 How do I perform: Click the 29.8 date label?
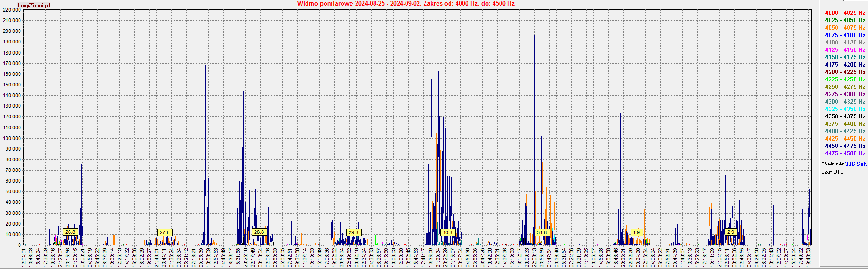[x=353, y=232]
